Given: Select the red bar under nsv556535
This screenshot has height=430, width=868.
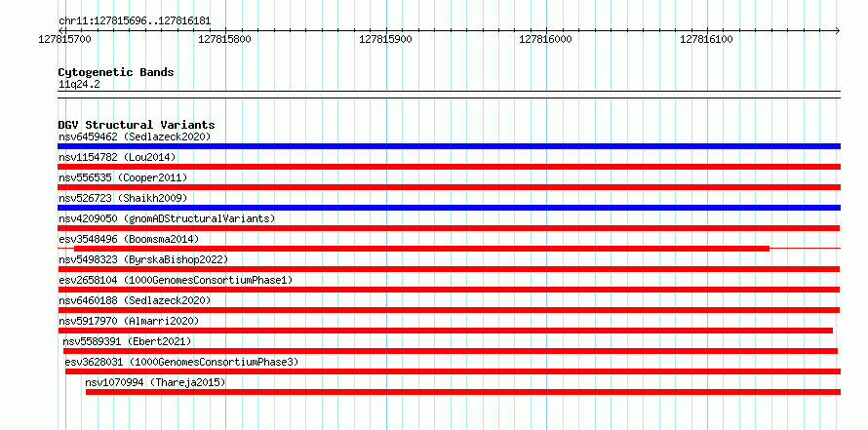Looking at the screenshot, I should pyautogui.click(x=449, y=187).
